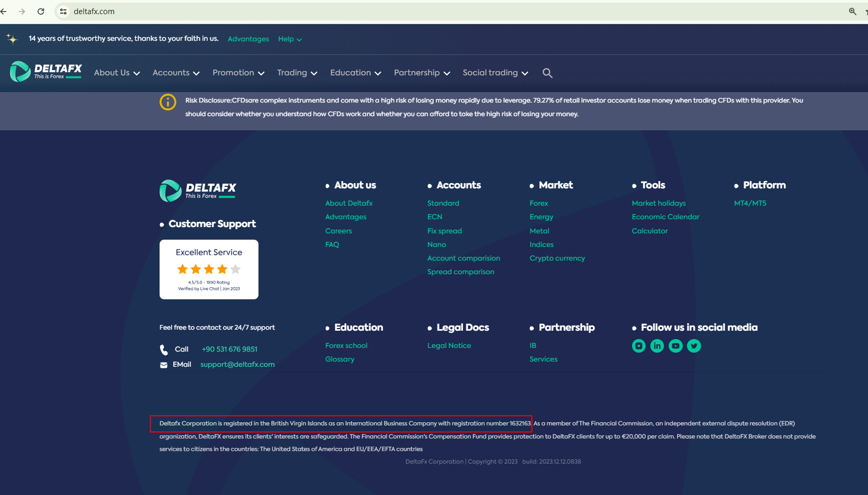Open the Education navigation menu

point(355,73)
